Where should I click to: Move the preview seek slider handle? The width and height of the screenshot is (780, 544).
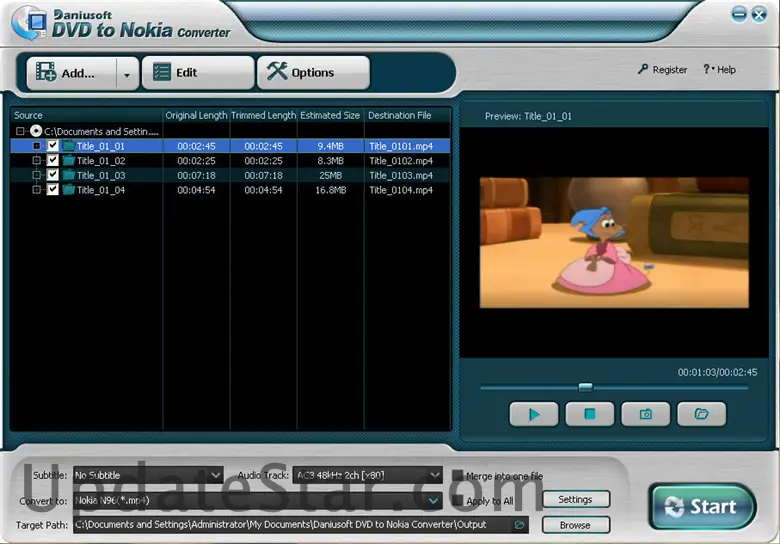pyautogui.click(x=585, y=387)
